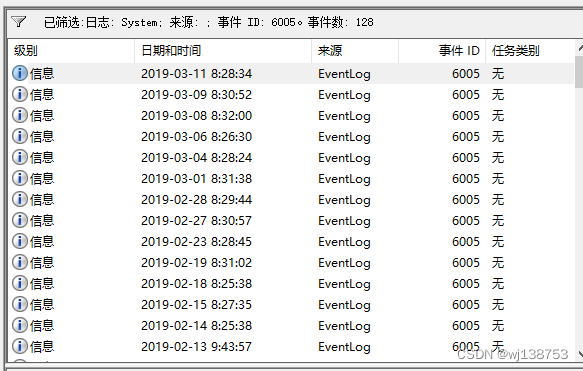Select the event dated 2019-03-01 8:31:38
The image size is (583, 371).
291,178
